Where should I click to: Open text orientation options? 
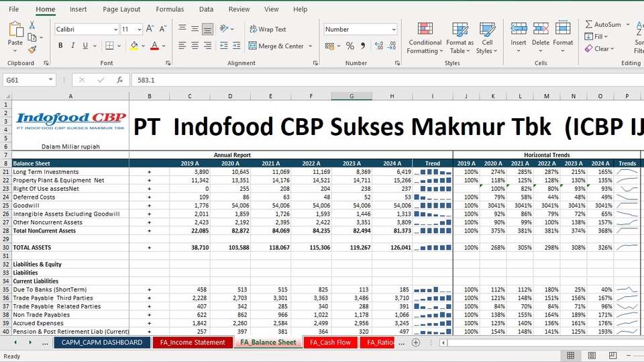coord(226,28)
